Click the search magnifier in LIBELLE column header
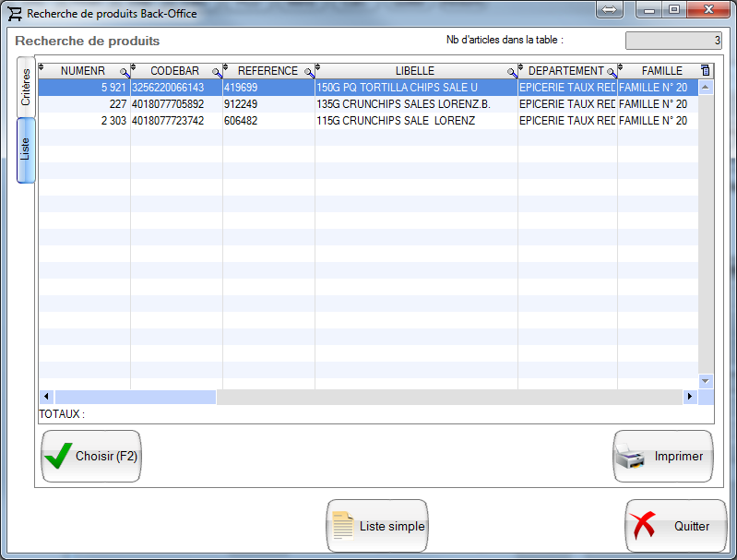This screenshot has width=737, height=560. click(512, 72)
